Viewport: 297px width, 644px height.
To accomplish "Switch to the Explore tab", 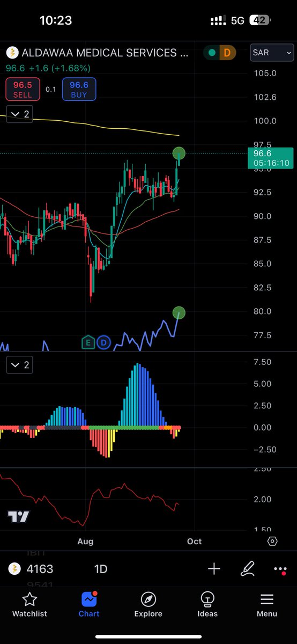I will [148, 605].
